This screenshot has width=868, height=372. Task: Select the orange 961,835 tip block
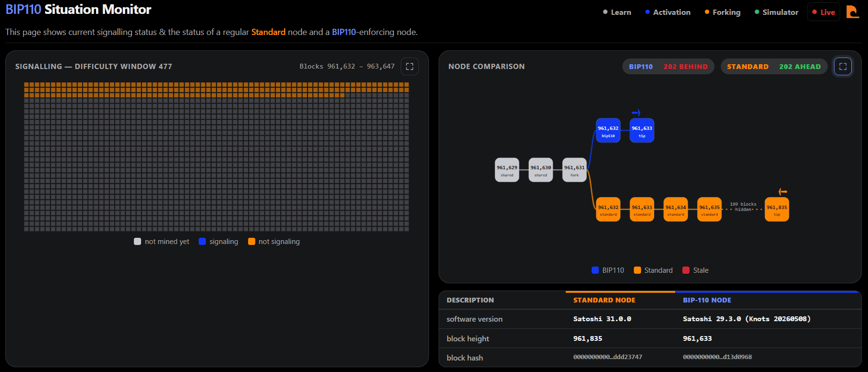[777, 209]
